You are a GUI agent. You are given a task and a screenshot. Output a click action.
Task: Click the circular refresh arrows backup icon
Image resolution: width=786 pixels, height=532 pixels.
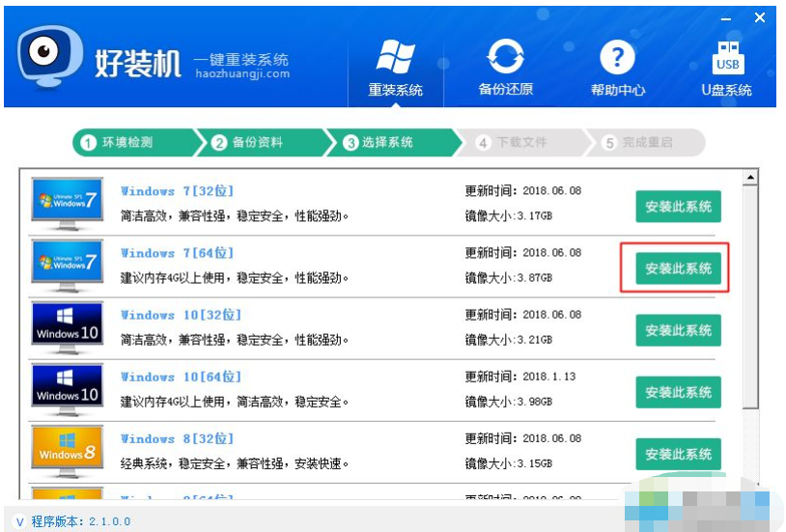505,57
